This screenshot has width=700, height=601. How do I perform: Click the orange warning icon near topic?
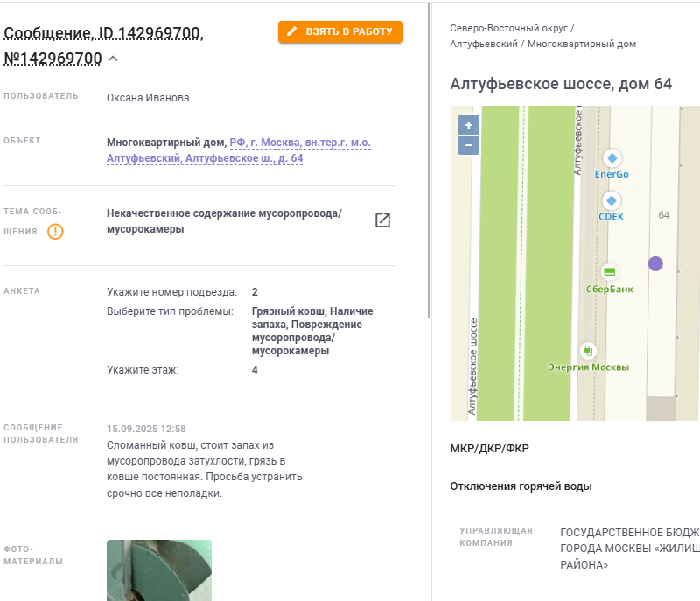point(55,232)
